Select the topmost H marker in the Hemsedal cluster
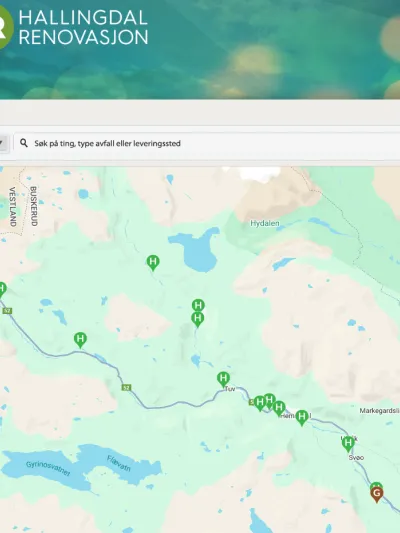The width and height of the screenshot is (400, 533). pos(269,398)
